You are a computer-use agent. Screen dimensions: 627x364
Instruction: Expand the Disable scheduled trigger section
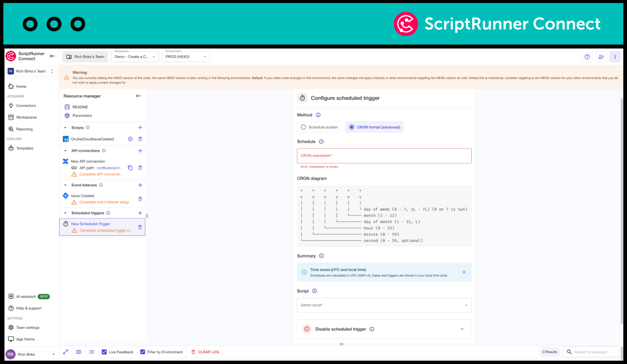462,329
